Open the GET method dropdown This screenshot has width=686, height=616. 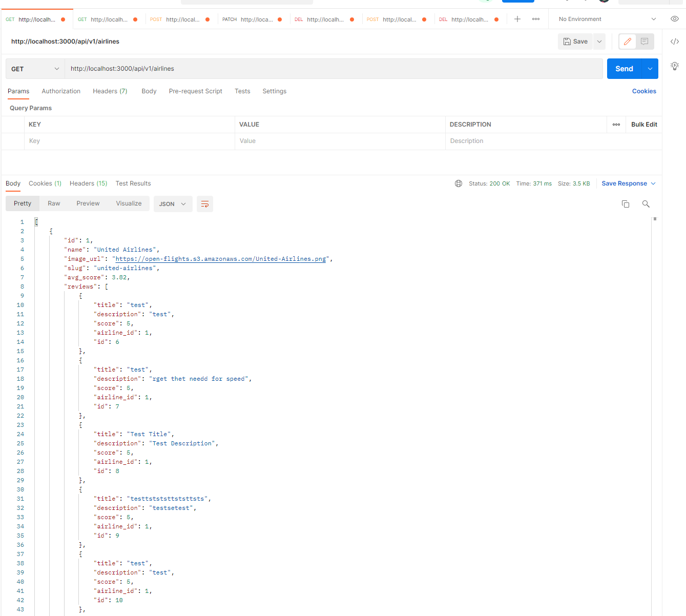pos(34,68)
